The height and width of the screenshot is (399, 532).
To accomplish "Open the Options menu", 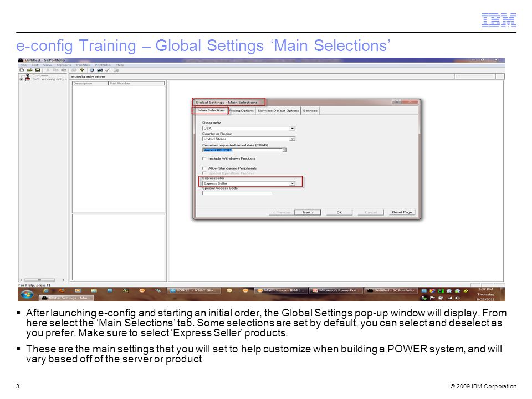I will coord(64,65).
